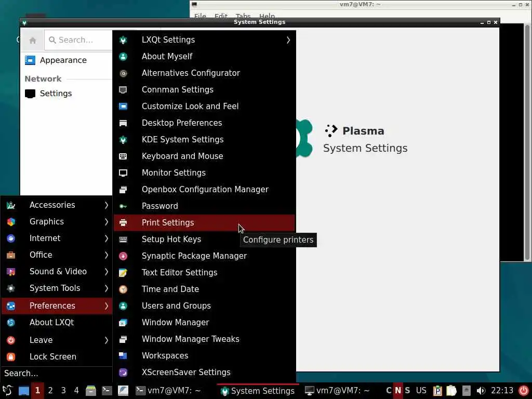Switch to workspace 1
Screen dimensions: 532x399
pyautogui.click(x=37, y=391)
